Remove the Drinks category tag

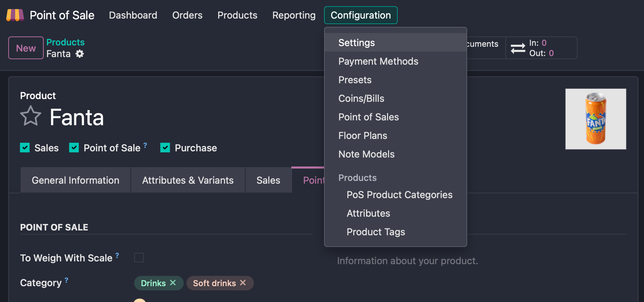tap(173, 283)
